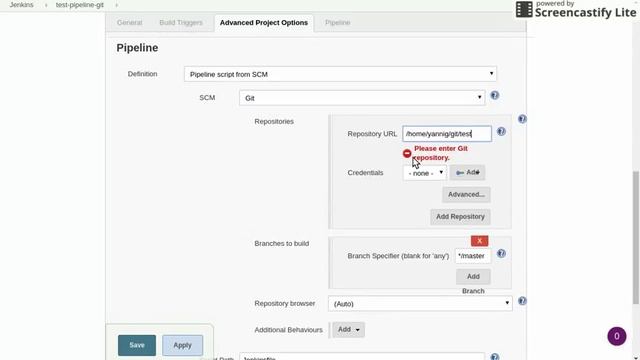Click the red error icon below Repository URL
This screenshot has height=360, width=640.
(407, 153)
